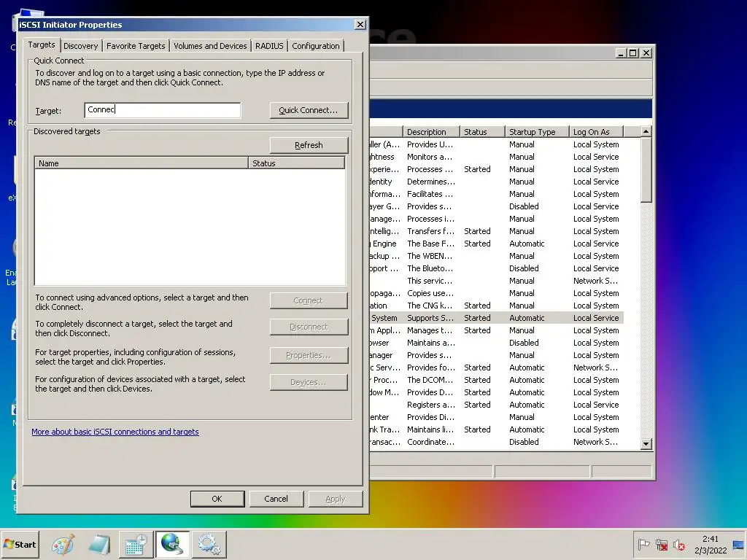Open the muted volume speaker tray icon
Screen dimensions: 747x560
tap(679, 544)
